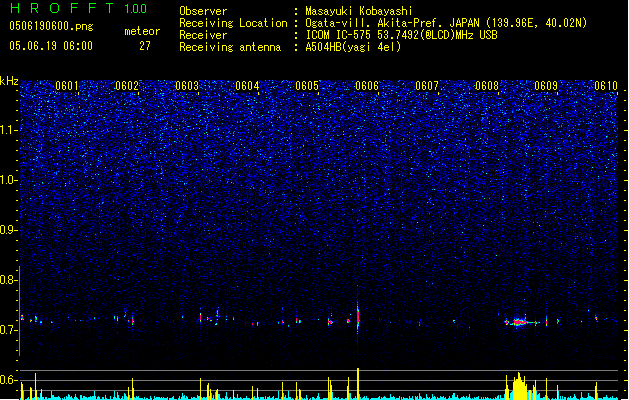Click the Receiver field label
The image size is (629, 400).
tap(203, 35)
